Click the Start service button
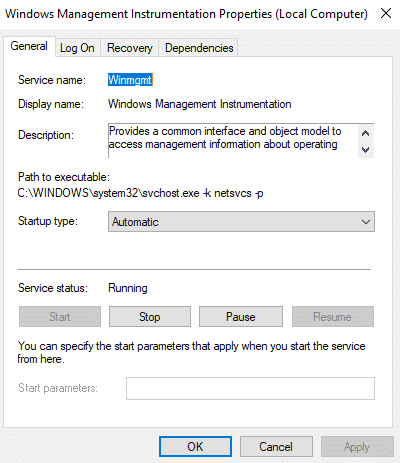 (x=60, y=317)
